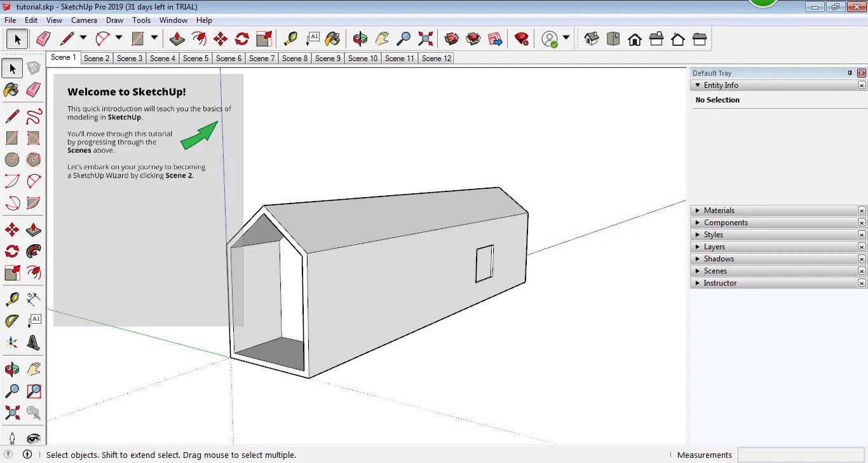Pick the Freehand drawing tool

tap(34, 116)
